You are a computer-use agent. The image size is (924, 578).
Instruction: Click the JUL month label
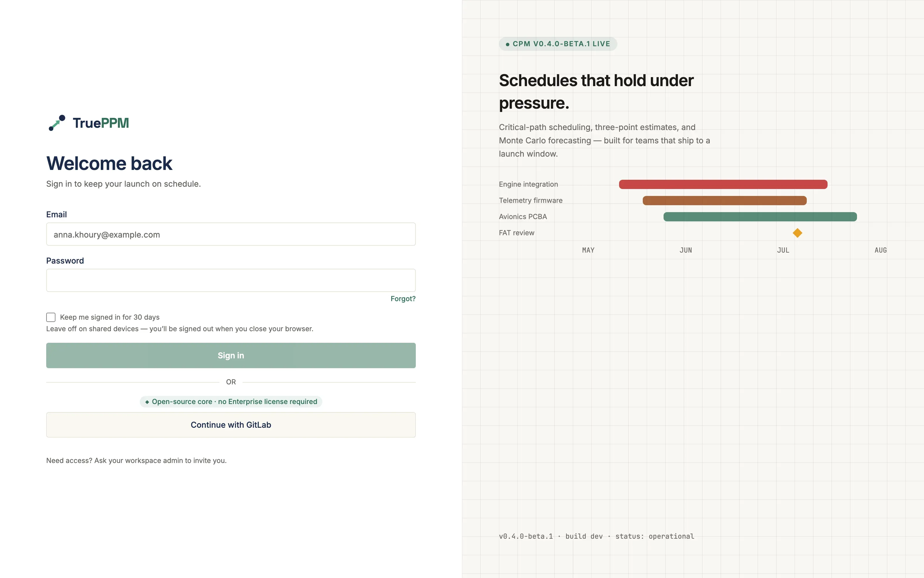pyautogui.click(x=783, y=250)
